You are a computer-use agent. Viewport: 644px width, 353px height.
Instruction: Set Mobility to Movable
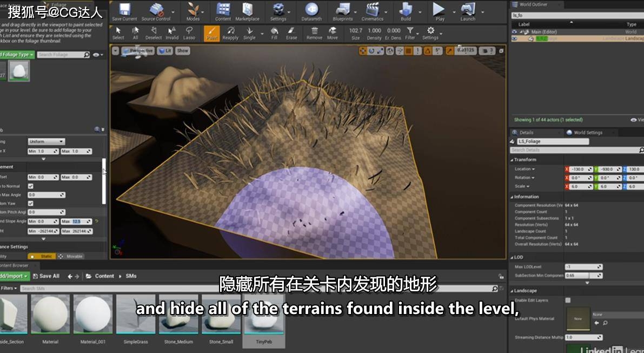click(x=75, y=256)
